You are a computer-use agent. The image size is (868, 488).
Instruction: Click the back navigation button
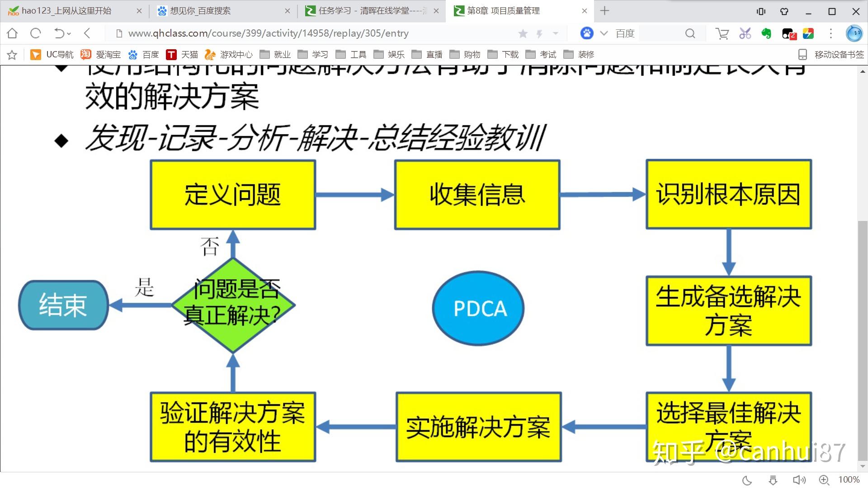click(87, 33)
